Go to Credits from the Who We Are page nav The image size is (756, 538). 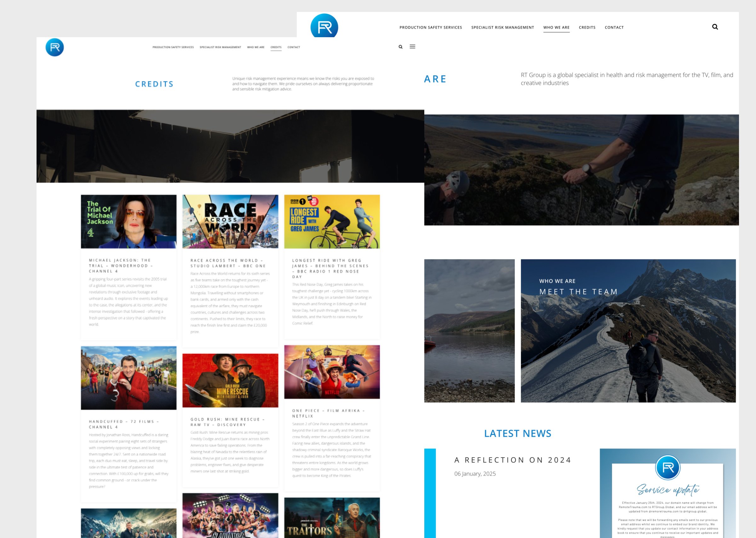pos(587,27)
